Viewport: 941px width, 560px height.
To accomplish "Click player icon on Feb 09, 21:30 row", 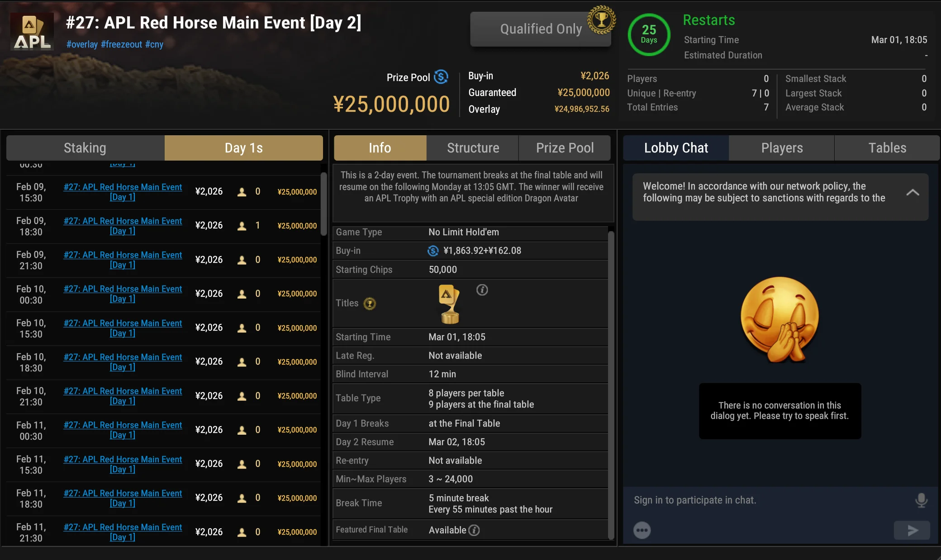I will [242, 260].
